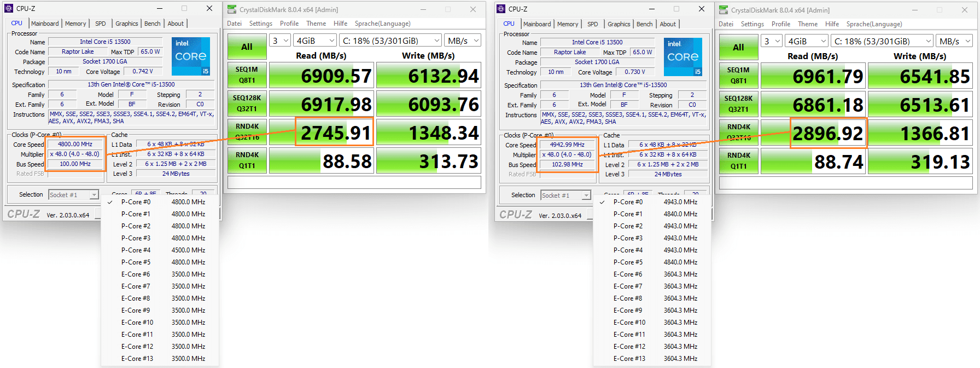
Task: Click the 4942.99 MHz Core Speed value
Action: coord(567,145)
